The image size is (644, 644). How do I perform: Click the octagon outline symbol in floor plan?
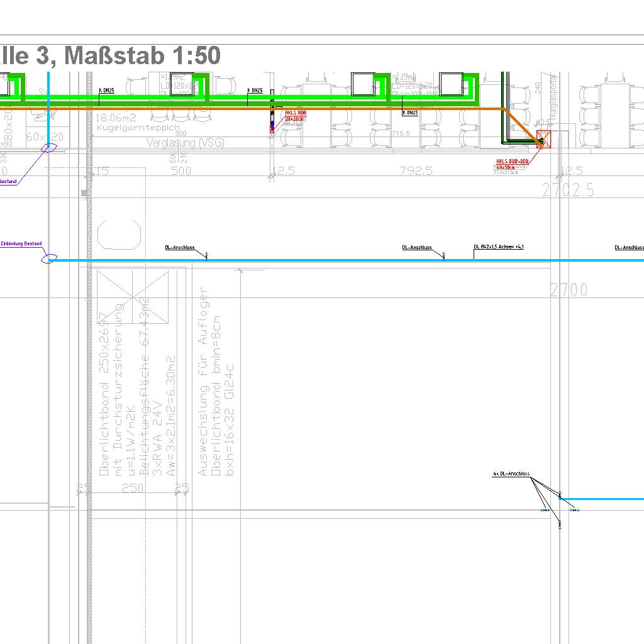(x=118, y=235)
